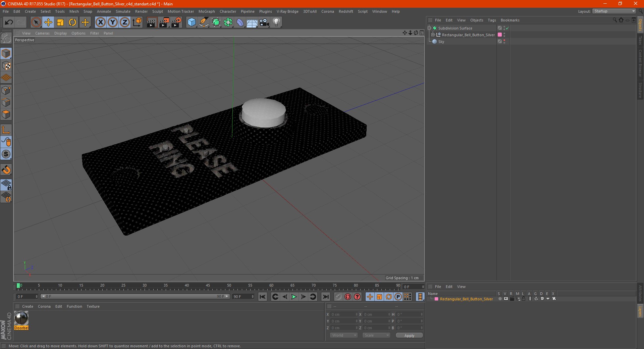Image resolution: width=644 pixels, height=349 pixels.
Task: Open the Layout Startup dropdown
Action: pos(614,11)
